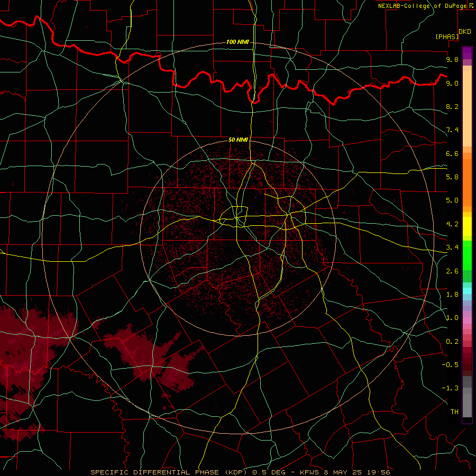Viewport: 476px width, 476px height.
Task: Click the 9.8 value on the color scale
Action: coord(452,59)
